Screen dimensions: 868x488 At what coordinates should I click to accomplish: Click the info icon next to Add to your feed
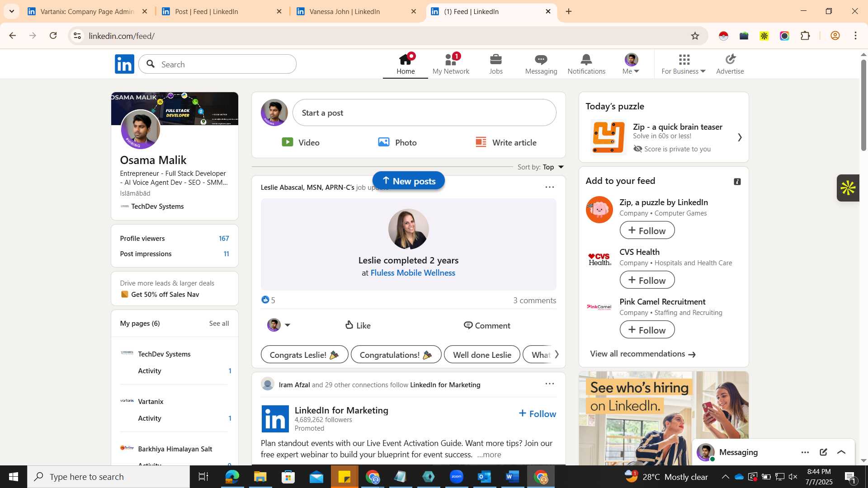pos(737,182)
